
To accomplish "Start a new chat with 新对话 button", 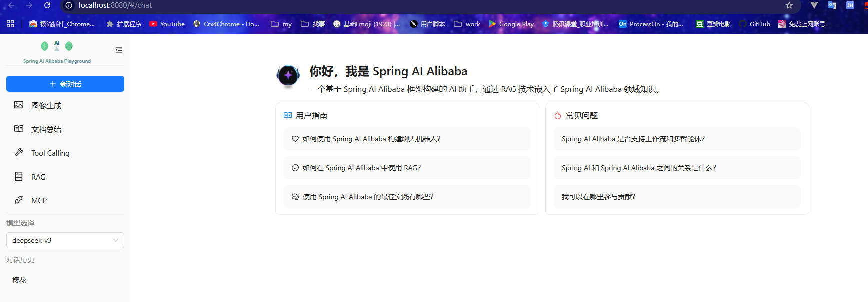I will (65, 84).
